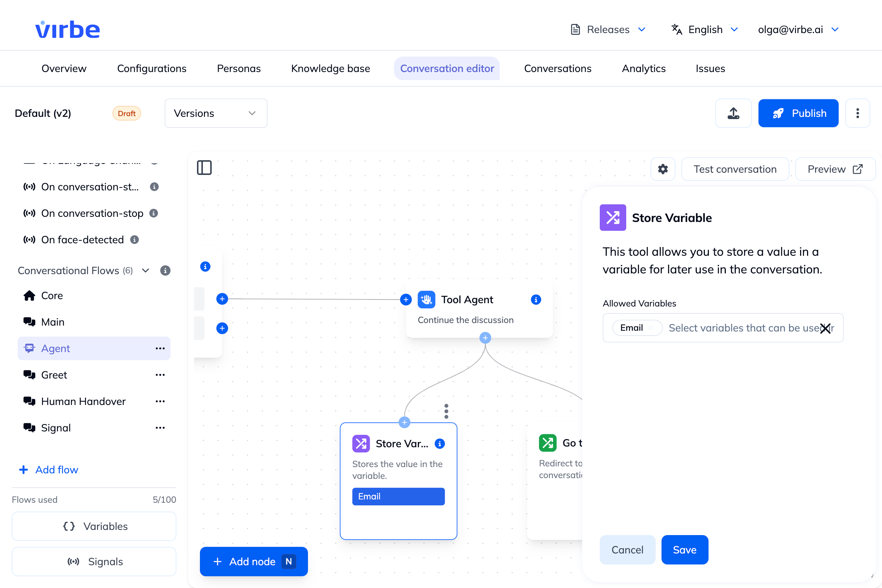Open the Personas tab

pyautogui.click(x=239, y=68)
